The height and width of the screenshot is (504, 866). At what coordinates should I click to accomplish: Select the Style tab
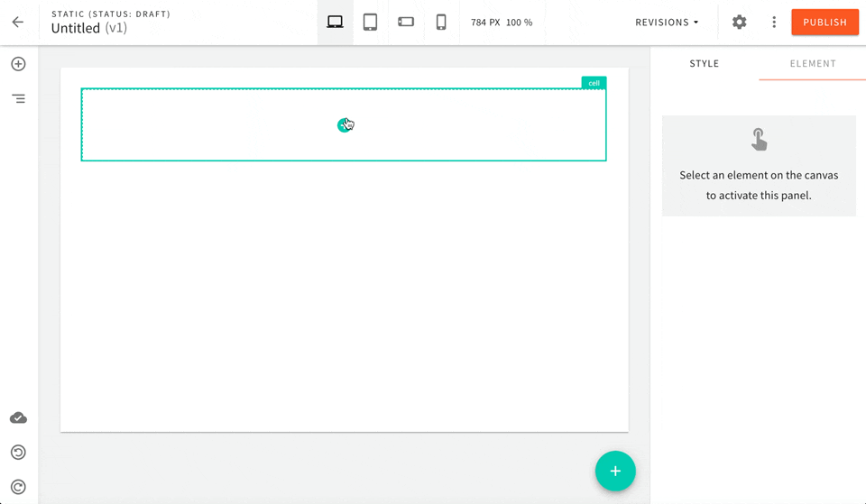point(705,64)
